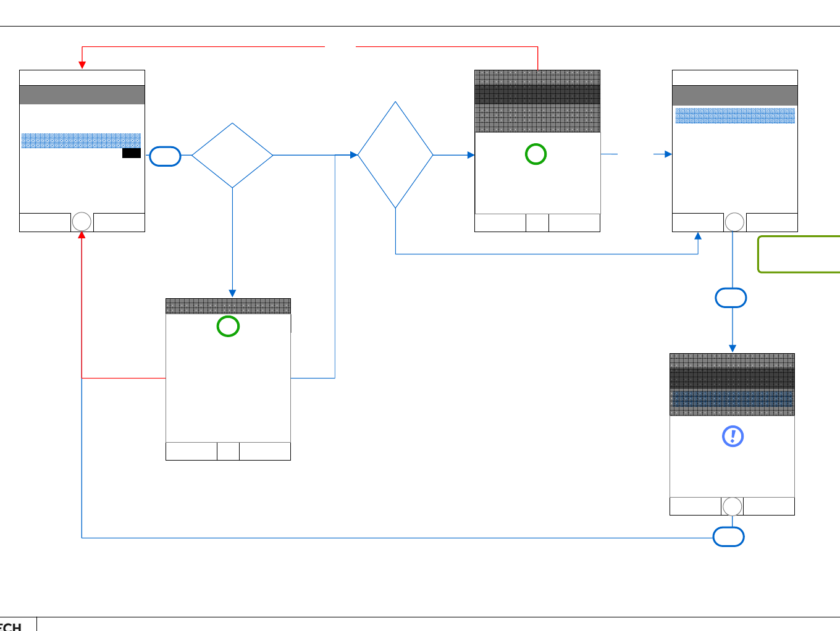This screenshot has height=631, width=840.
Task: Click the blue pill ending the long bottom line
Action: [x=728, y=537]
